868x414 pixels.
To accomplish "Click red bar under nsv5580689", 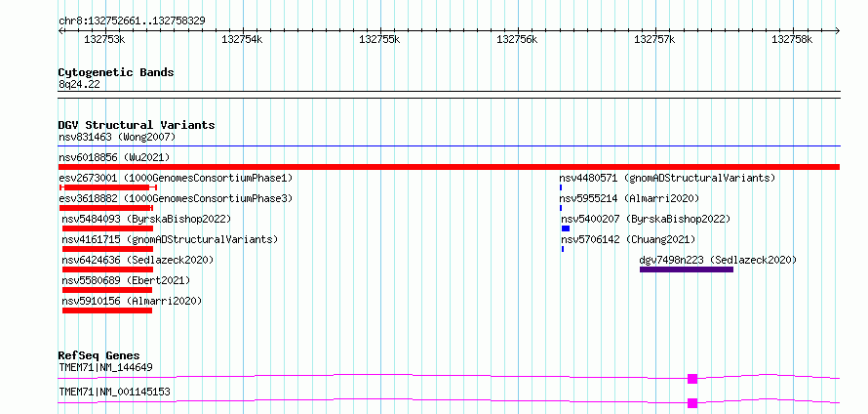I will click(x=107, y=290).
